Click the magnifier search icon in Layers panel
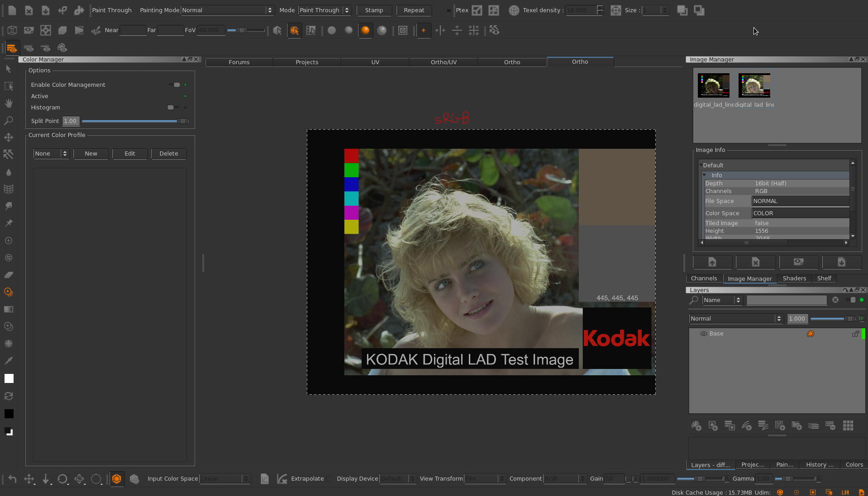 (x=694, y=300)
